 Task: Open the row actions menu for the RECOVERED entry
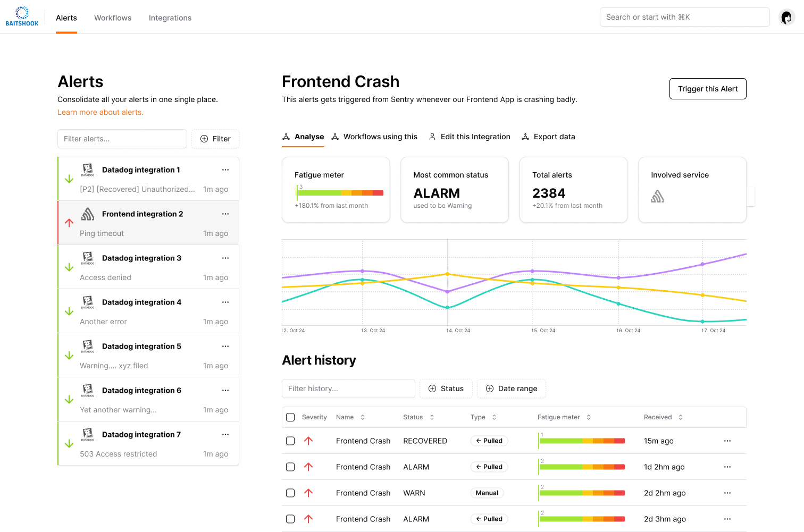pos(727,441)
